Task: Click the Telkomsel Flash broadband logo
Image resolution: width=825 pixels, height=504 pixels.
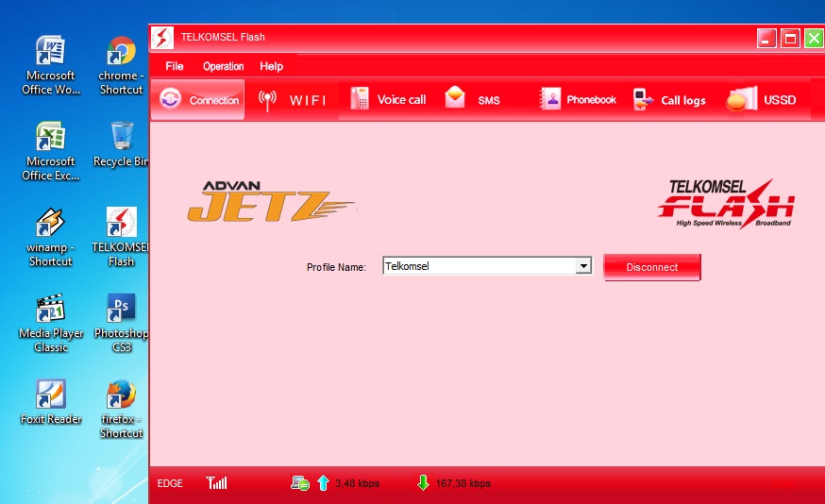Action: pyautogui.click(x=726, y=204)
